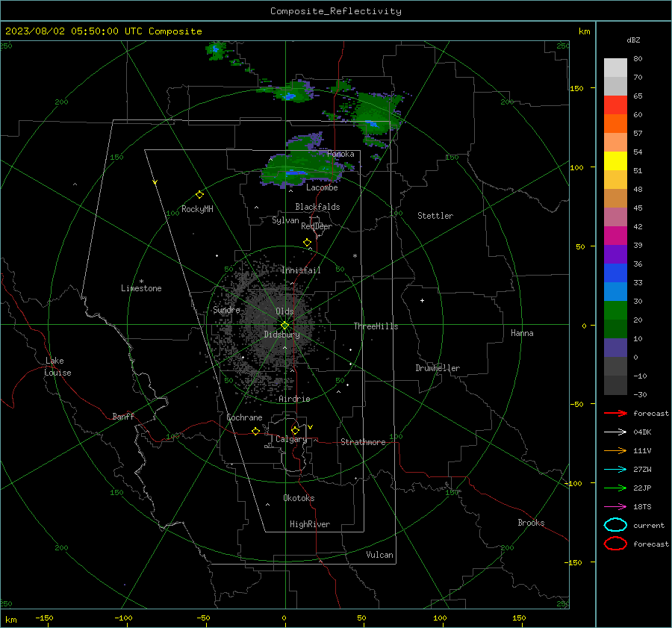This screenshot has height=628, width=672.
Task: Select the red 60-65 dBZ swatch
Action: (x=615, y=105)
